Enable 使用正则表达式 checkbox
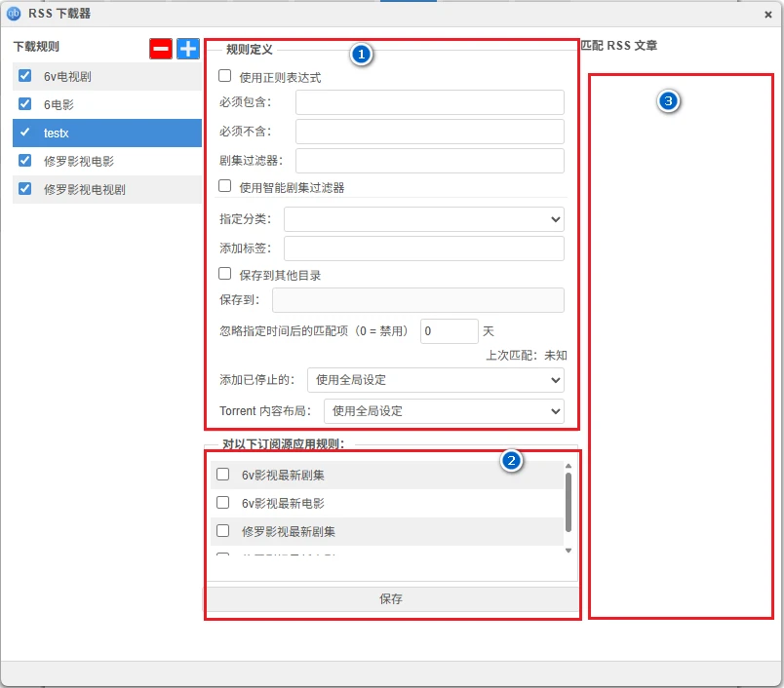The image size is (784, 688). click(225, 76)
